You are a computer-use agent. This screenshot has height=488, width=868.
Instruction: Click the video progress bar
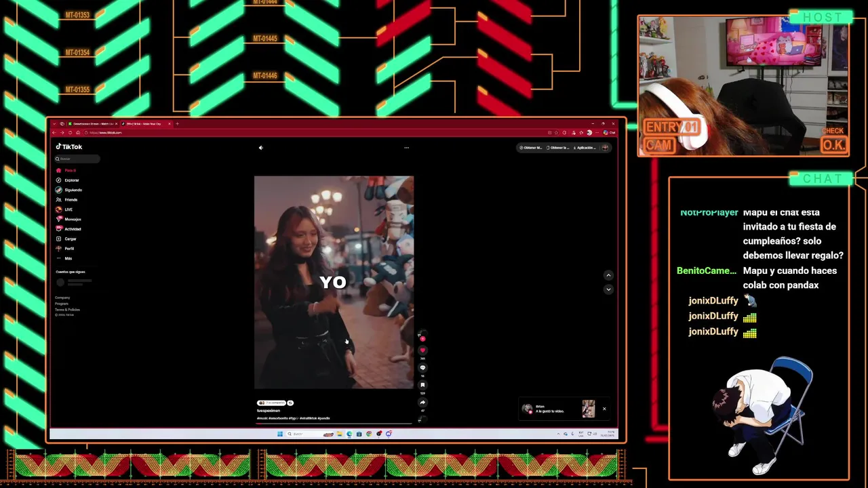click(x=334, y=423)
